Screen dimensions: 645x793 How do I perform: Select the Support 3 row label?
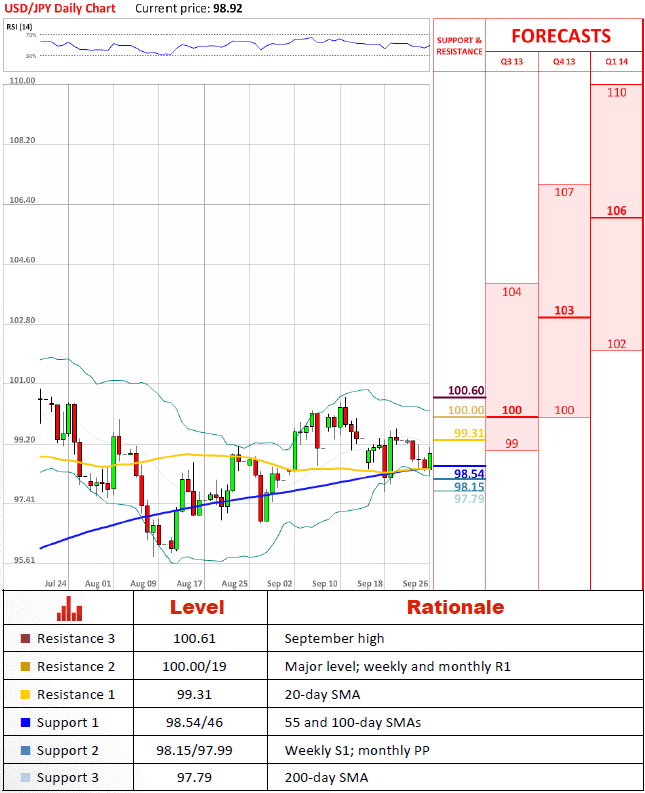tap(68, 778)
